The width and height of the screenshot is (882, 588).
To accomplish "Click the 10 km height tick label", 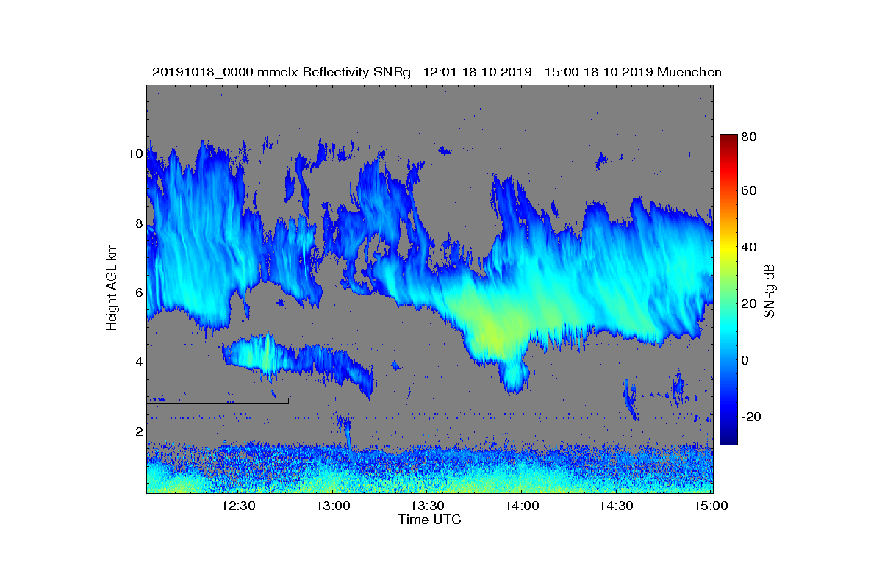I will coord(135,154).
